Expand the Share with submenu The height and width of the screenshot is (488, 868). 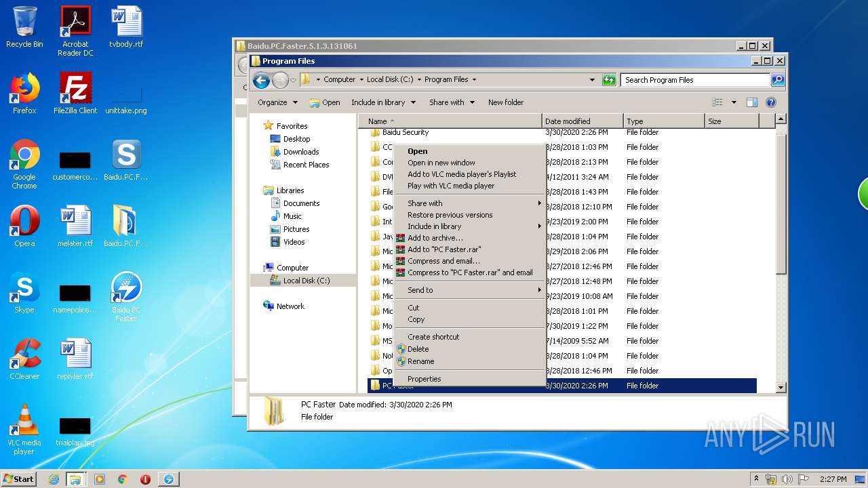click(x=470, y=203)
